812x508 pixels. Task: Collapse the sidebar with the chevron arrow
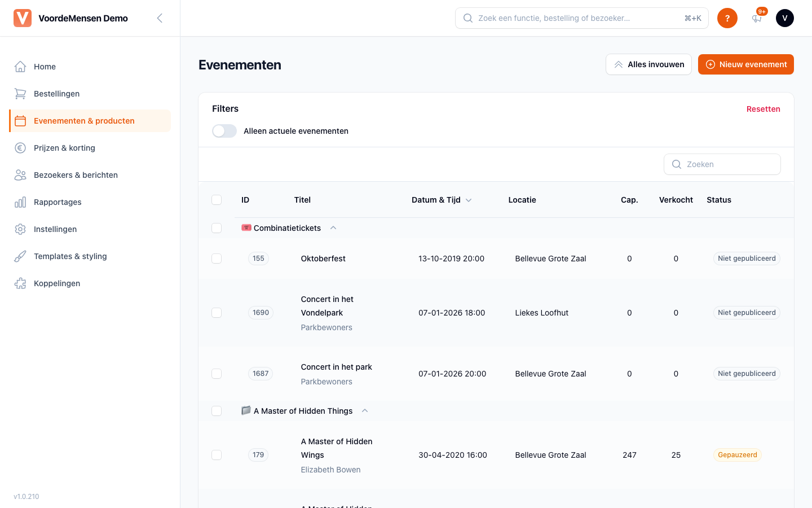[160, 18]
